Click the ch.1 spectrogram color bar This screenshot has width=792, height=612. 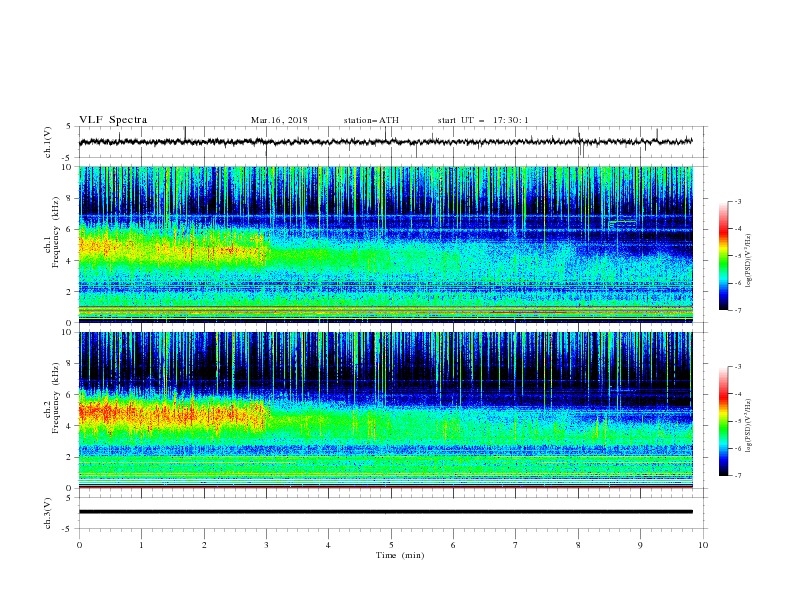click(723, 256)
